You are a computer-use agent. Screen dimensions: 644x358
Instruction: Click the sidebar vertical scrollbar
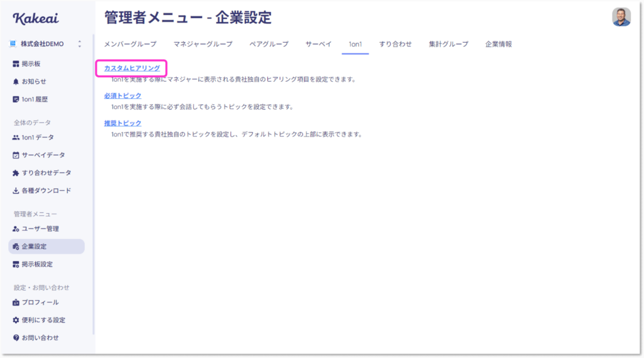click(94, 185)
